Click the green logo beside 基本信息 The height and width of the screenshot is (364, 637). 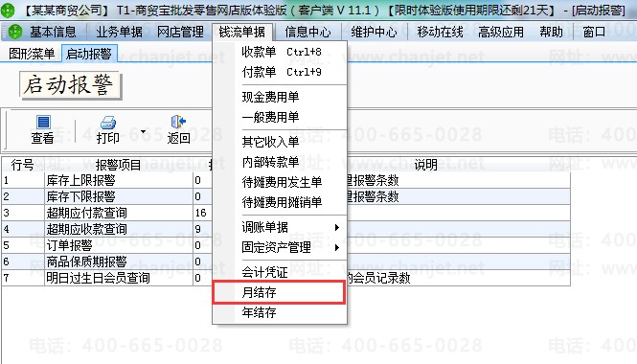tap(15, 32)
